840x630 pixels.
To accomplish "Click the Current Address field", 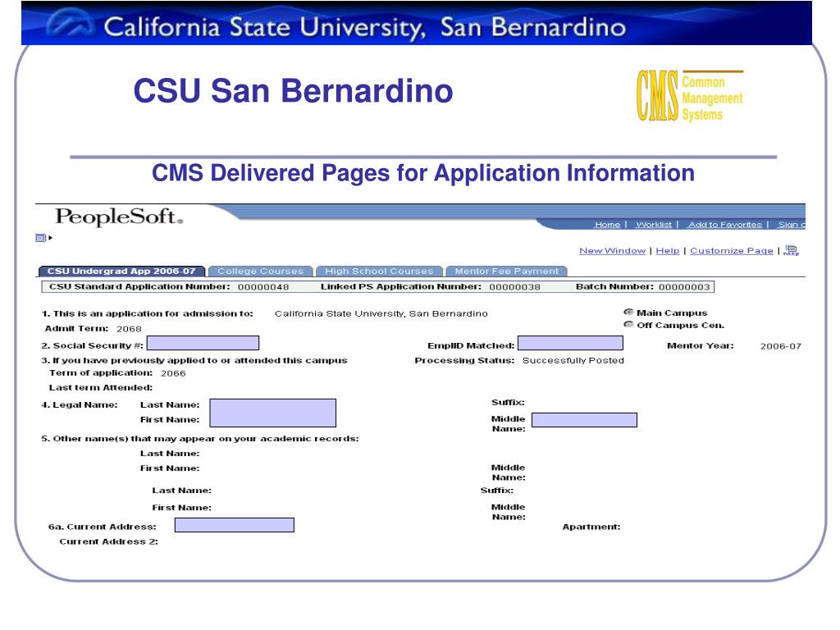I will click(235, 525).
